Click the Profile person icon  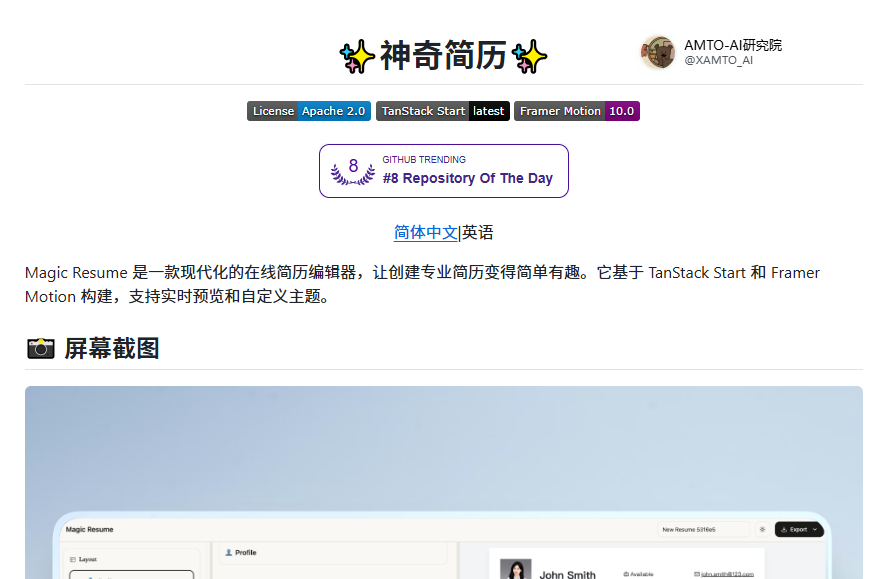228,552
